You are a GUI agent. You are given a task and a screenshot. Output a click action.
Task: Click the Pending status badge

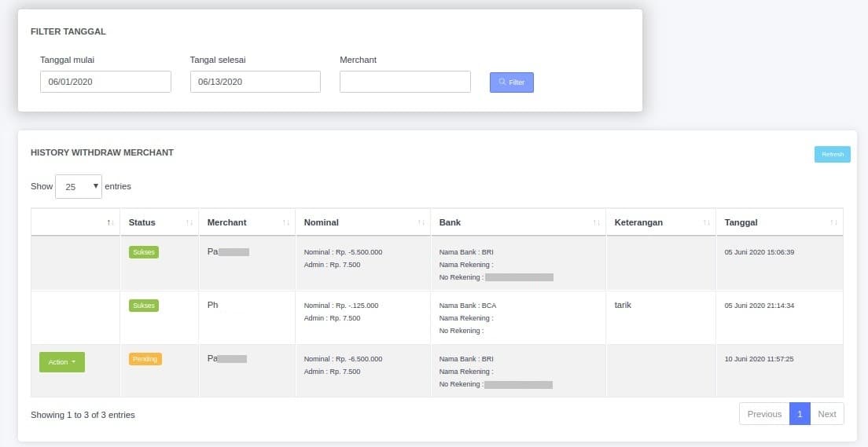(x=145, y=359)
